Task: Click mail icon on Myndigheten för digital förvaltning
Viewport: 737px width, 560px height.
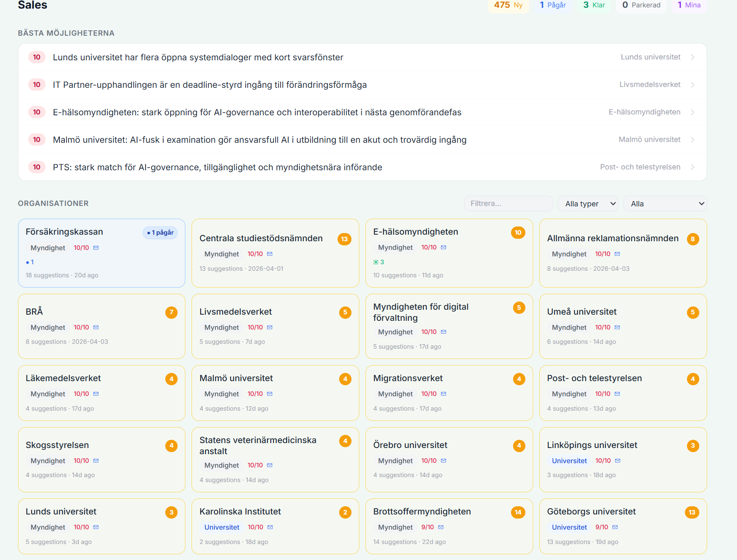Action: [444, 332]
